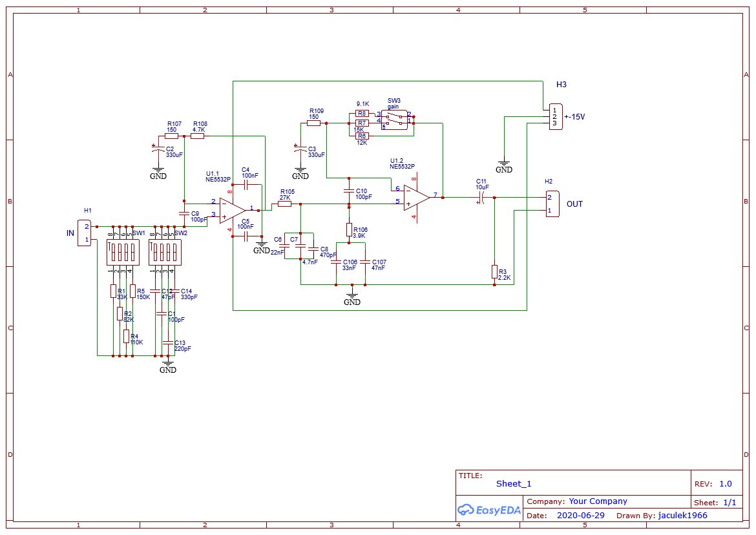The width and height of the screenshot is (756, 535).
Task: Select the 'Your Company' company field
Action: click(x=598, y=501)
